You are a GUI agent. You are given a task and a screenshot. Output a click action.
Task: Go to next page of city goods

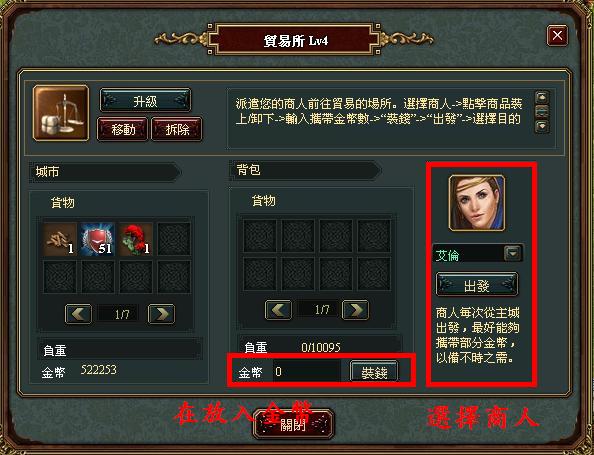point(161,314)
